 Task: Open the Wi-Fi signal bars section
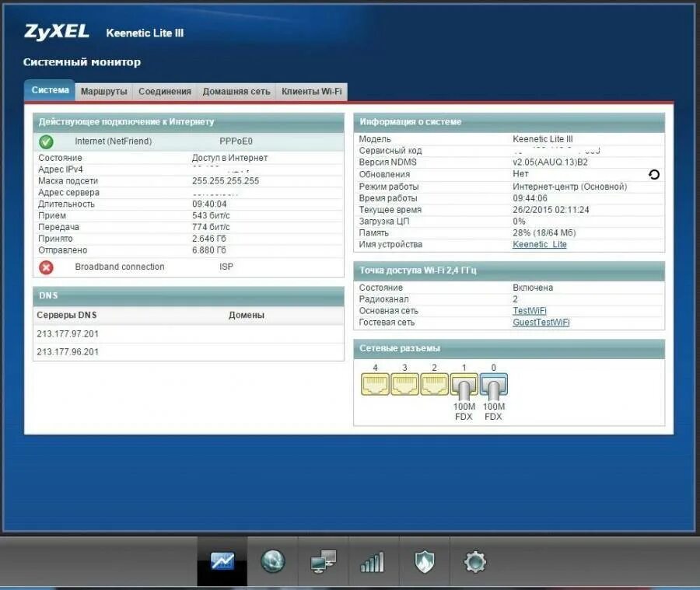[372, 562]
